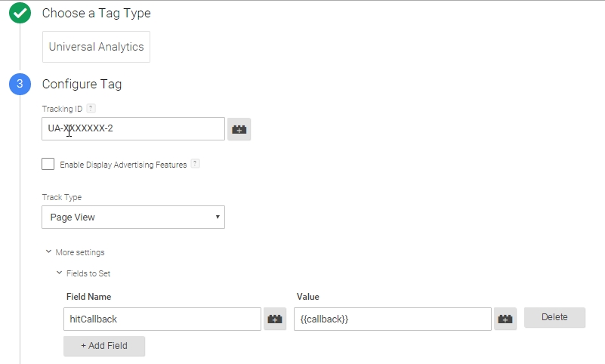Click the + Add Field button
The width and height of the screenshot is (605, 364).
coord(104,346)
